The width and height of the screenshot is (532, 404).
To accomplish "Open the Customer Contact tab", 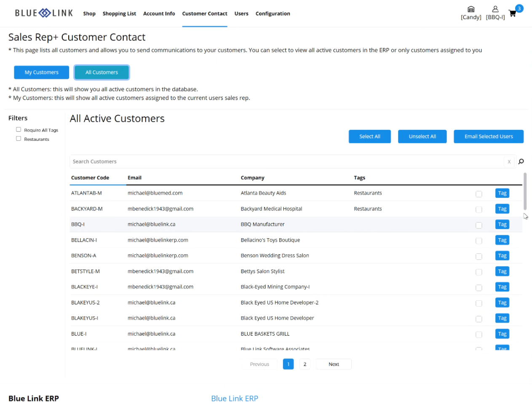I will [x=205, y=13].
